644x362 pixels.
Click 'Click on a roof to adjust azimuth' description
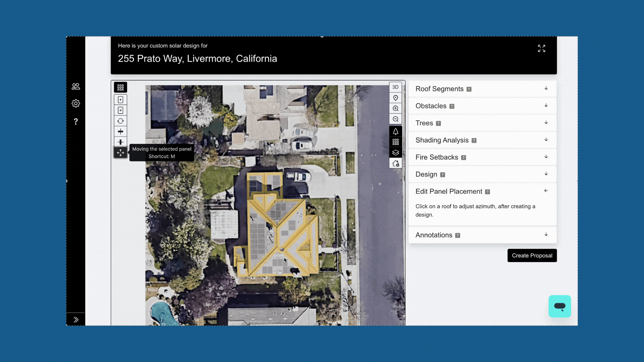[475, 210]
